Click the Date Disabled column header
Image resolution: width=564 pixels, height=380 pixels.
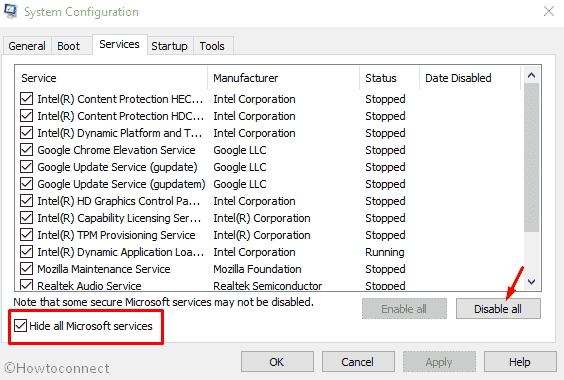click(x=470, y=78)
